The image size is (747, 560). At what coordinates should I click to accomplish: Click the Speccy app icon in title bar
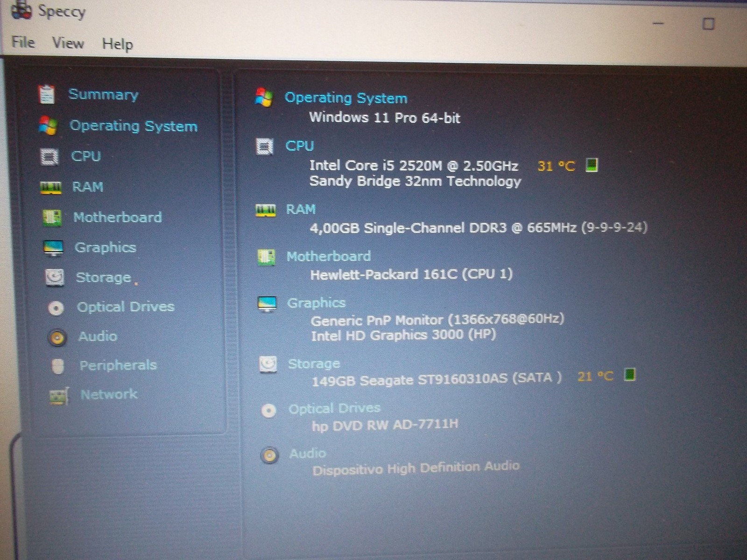coord(21,10)
